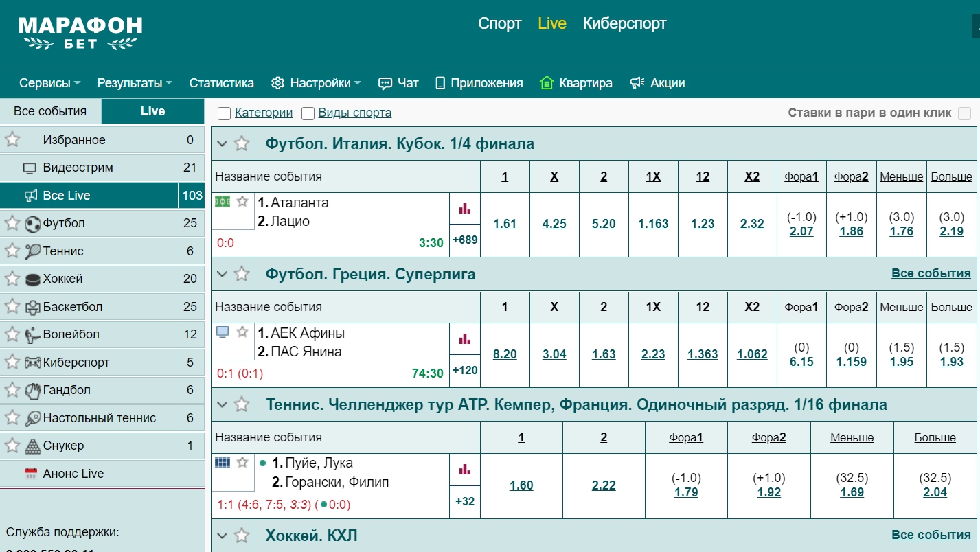
Task: Enable the one-click betting checkbox
Action: point(964,113)
